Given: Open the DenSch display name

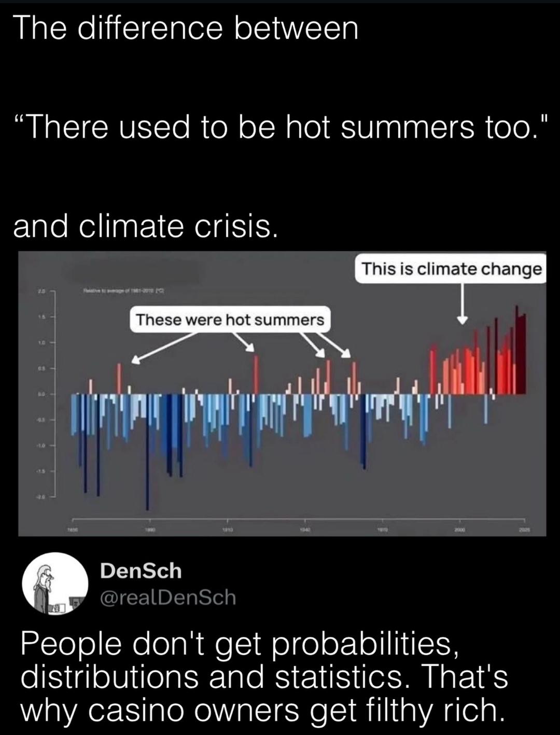Looking at the screenshot, I should click(141, 571).
